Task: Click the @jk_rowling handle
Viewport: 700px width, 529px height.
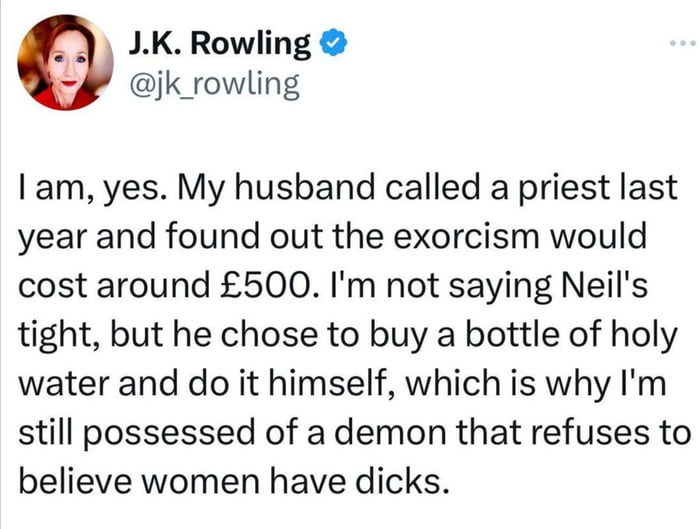Action: (x=213, y=85)
